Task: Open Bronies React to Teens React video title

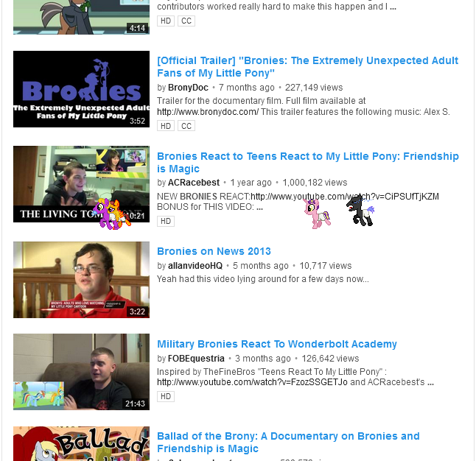Action: 308,162
